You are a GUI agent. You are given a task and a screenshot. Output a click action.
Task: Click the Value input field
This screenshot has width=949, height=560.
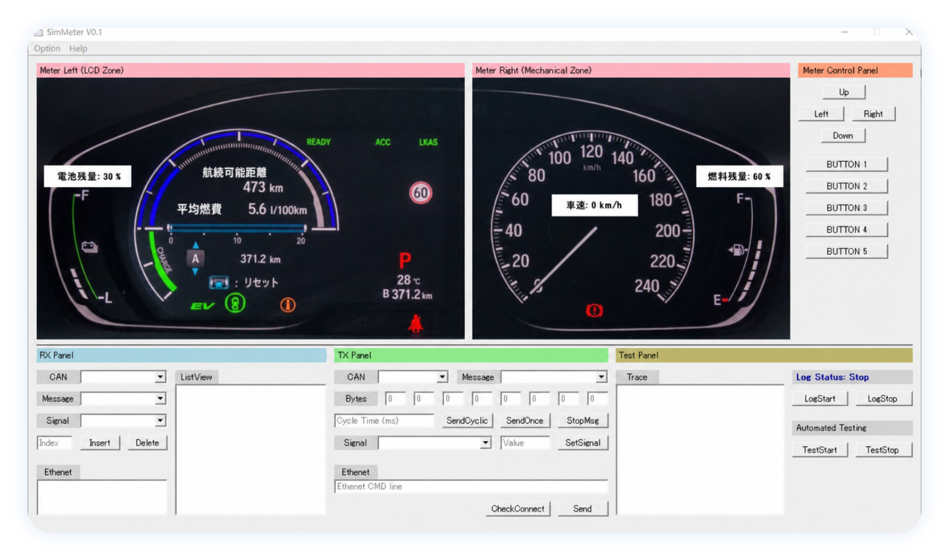tap(525, 443)
